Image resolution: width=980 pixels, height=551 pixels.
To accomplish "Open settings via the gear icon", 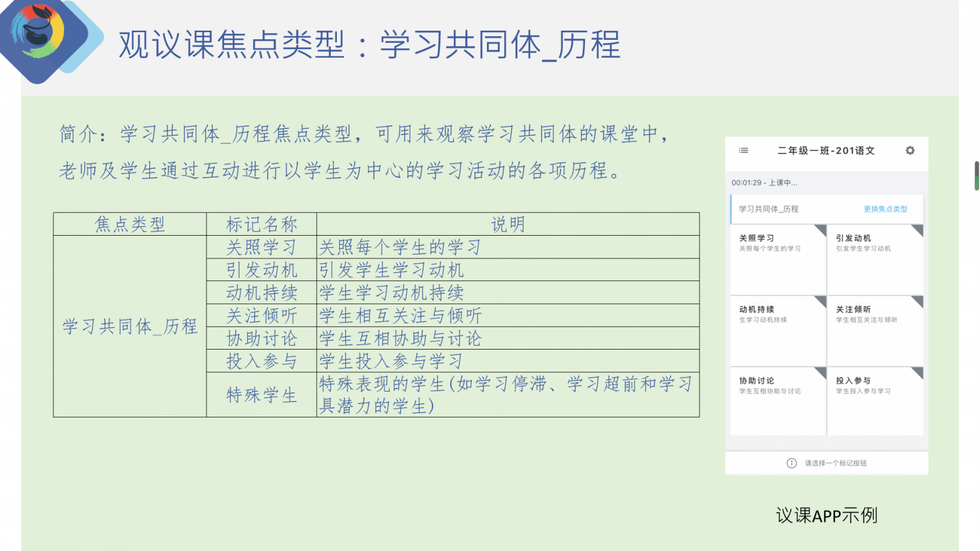I will (x=910, y=151).
